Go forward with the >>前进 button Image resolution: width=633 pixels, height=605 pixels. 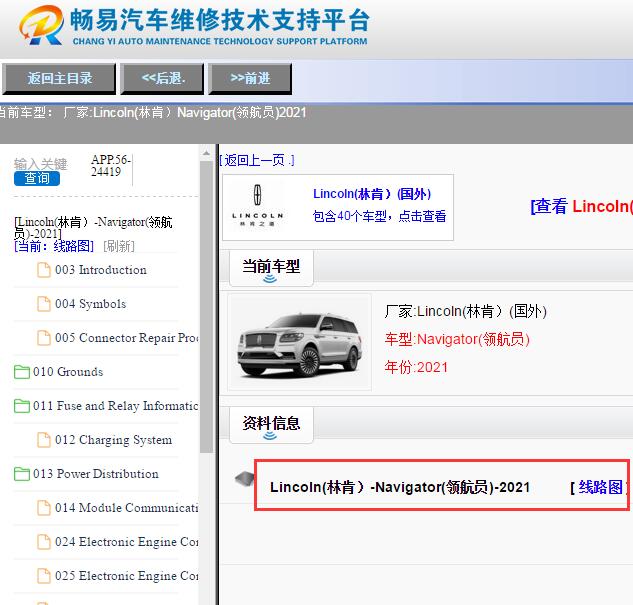(250, 79)
